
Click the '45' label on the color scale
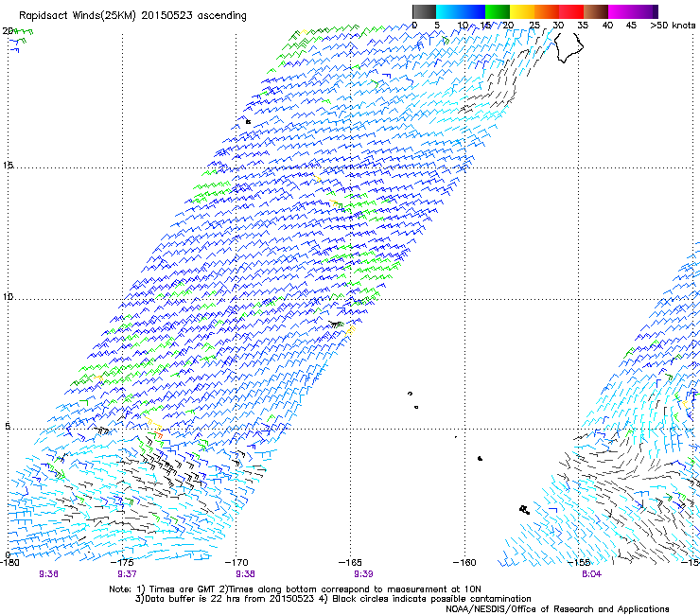tap(631, 26)
